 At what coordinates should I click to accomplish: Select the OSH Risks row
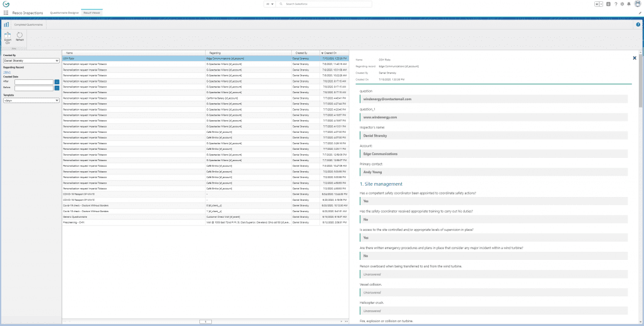pyautogui.click(x=206, y=59)
